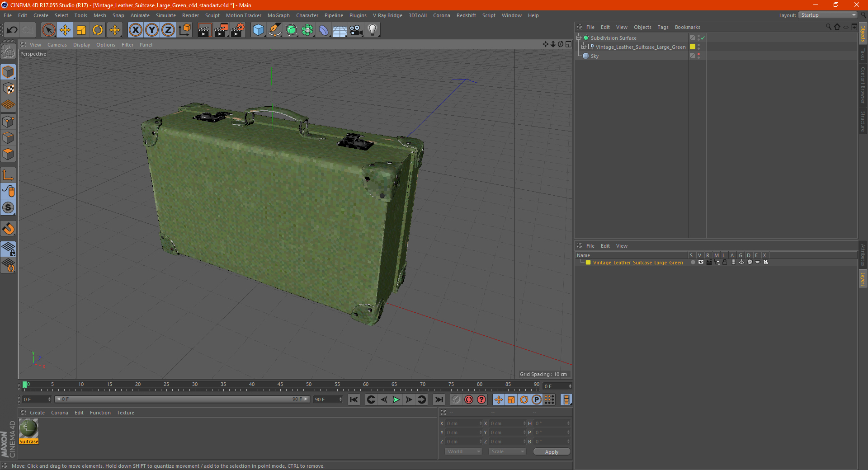This screenshot has height=470, width=868.
Task: Open the Scale dropdown
Action: click(507, 451)
